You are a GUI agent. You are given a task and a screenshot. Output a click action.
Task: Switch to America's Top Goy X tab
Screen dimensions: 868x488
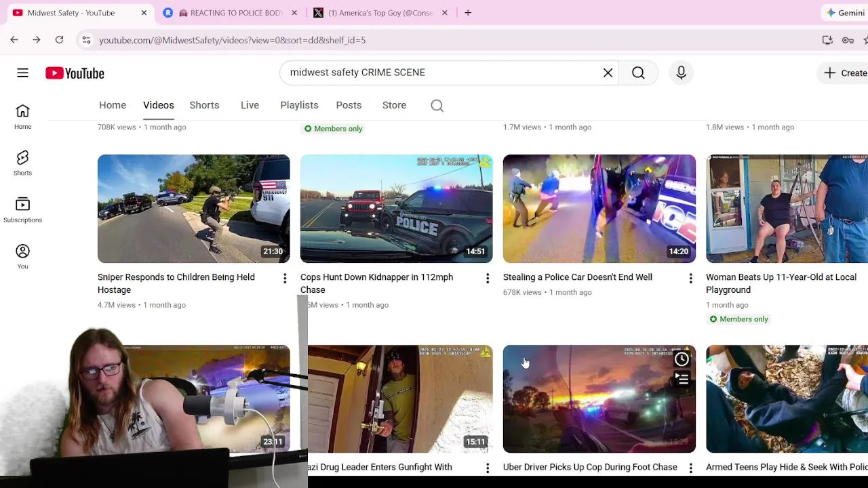click(x=380, y=13)
